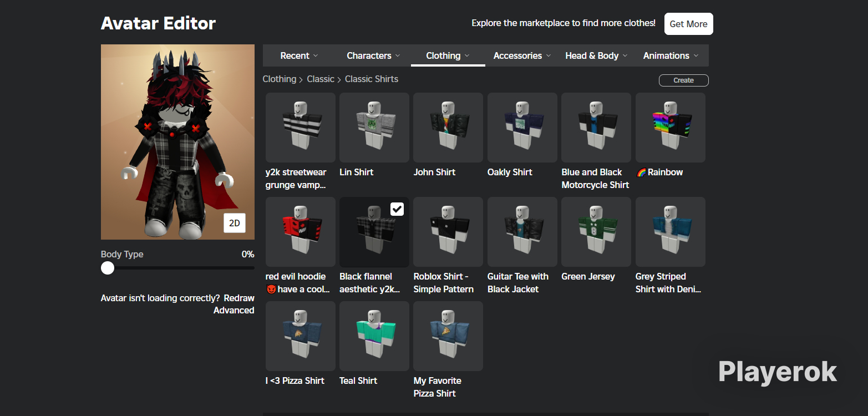Open the Head & Body dropdown tab
The height and width of the screenshot is (416, 868).
(597, 55)
